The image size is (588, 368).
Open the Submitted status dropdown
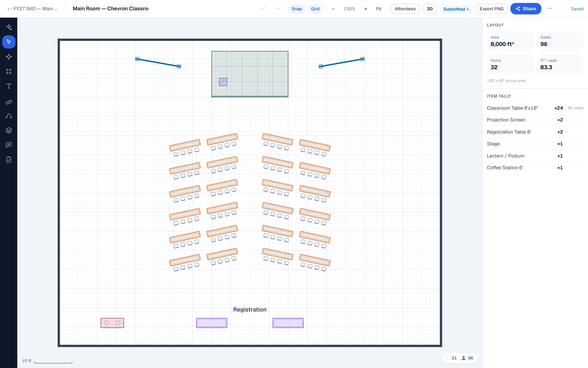(456, 9)
